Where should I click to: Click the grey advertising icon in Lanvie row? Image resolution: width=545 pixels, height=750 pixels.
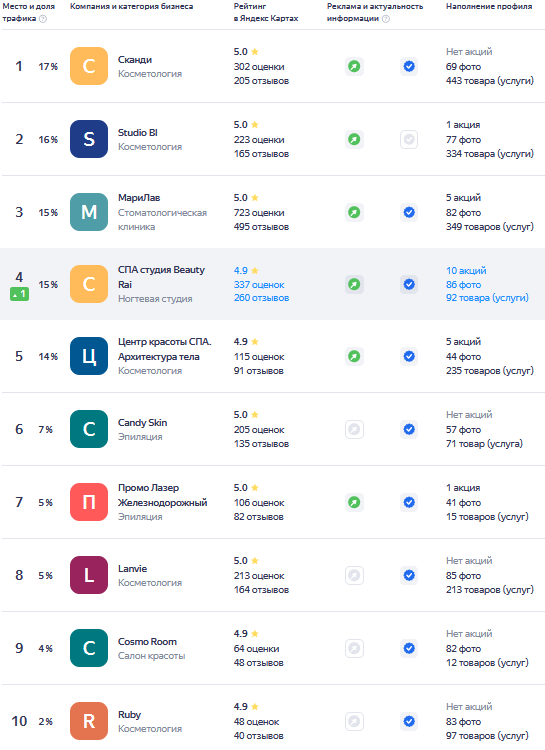pyautogui.click(x=354, y=575)
